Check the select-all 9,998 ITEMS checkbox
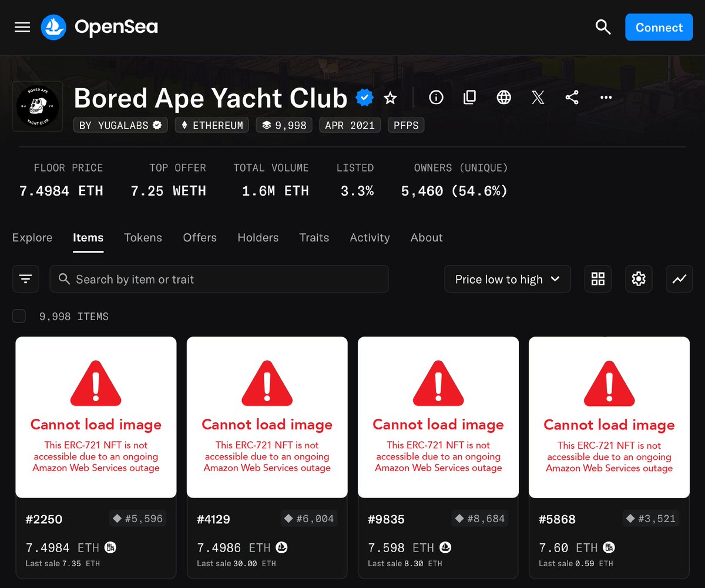The height and width of the screenshot is (588, 705). (x=19, y=317)
